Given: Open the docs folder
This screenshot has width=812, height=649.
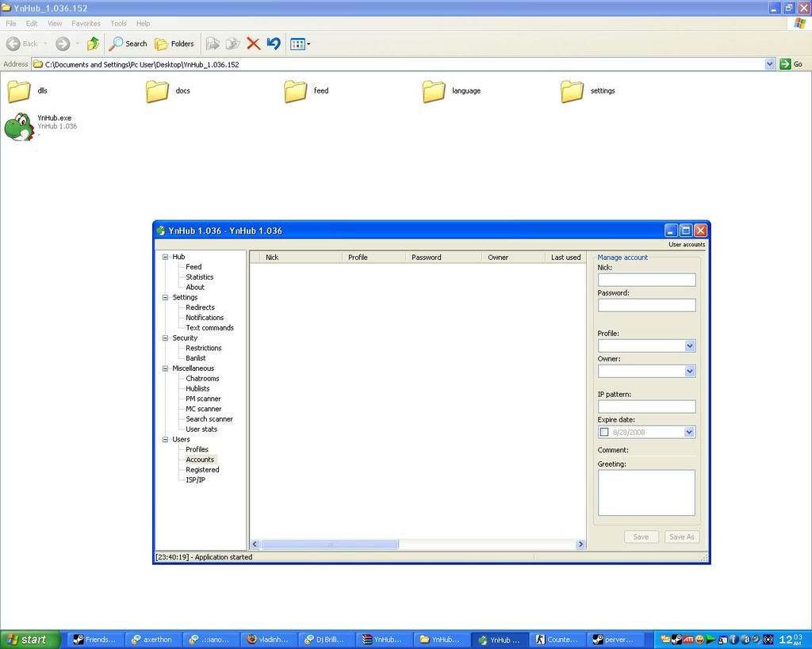Looking at the screenshot, I should [x=157, y=91].
